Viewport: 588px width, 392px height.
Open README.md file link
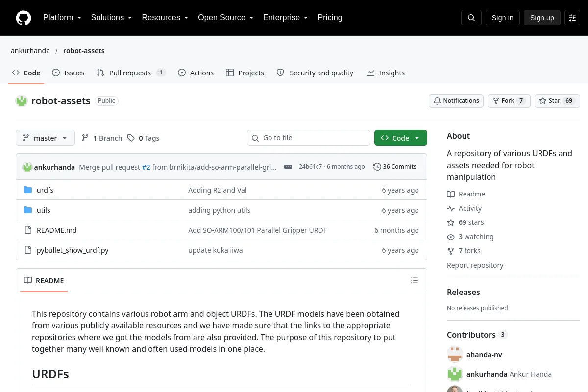57,230
